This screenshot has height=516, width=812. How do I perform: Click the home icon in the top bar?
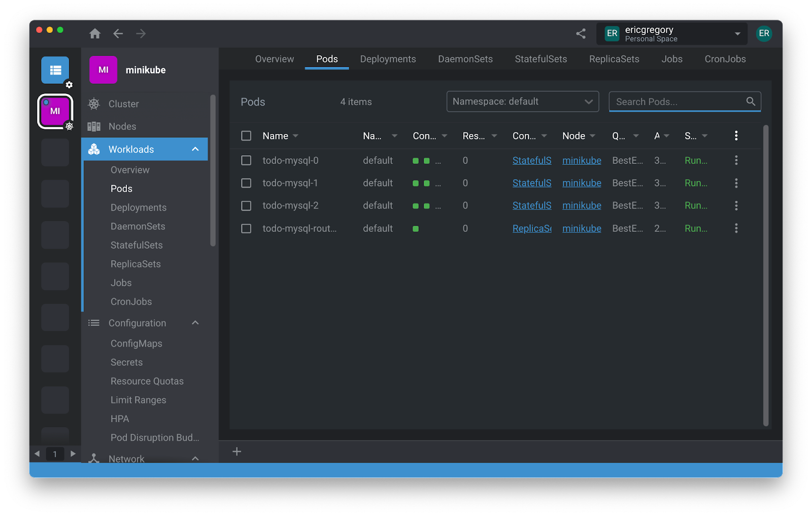[95, 33]
